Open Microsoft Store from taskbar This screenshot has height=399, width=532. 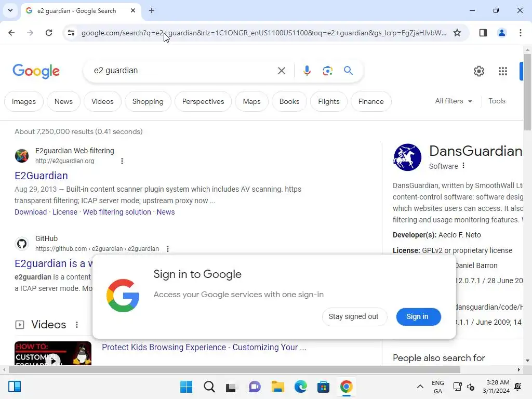coord(323,387)
